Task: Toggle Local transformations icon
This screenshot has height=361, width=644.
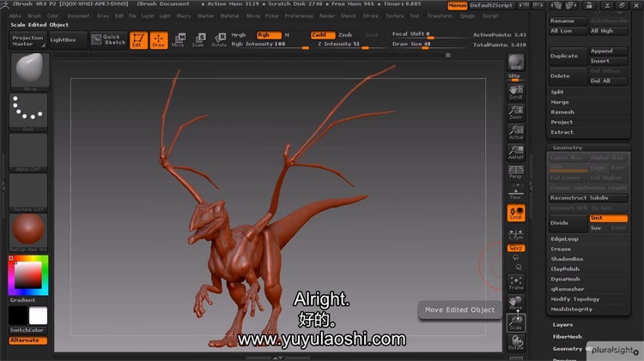Action: point(516,213)
